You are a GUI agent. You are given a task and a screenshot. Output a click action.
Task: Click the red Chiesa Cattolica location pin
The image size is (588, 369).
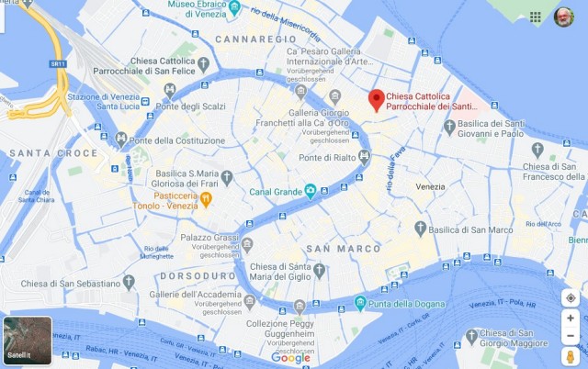click(377, 100)
